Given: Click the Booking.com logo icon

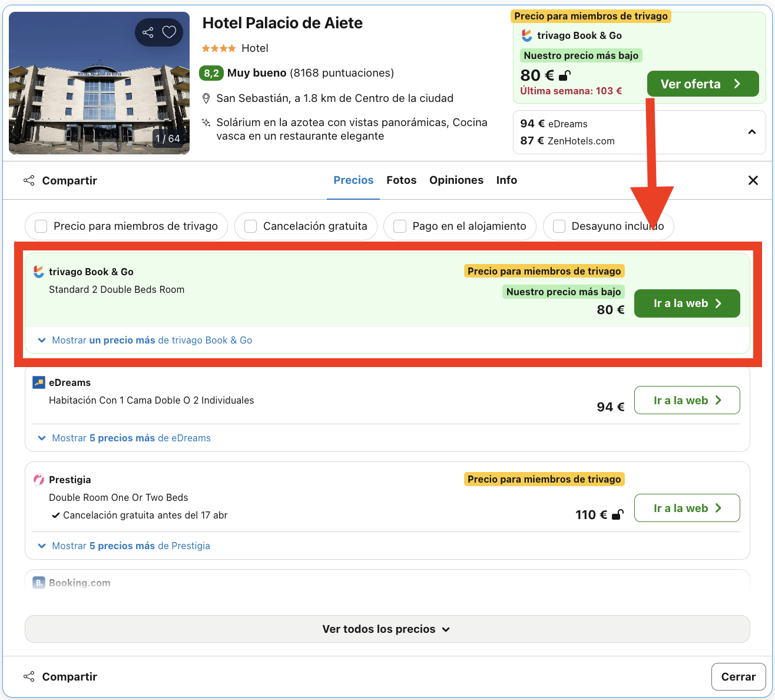Looking at the screenshot, I should pyautogui.click(x=39, y=583).
